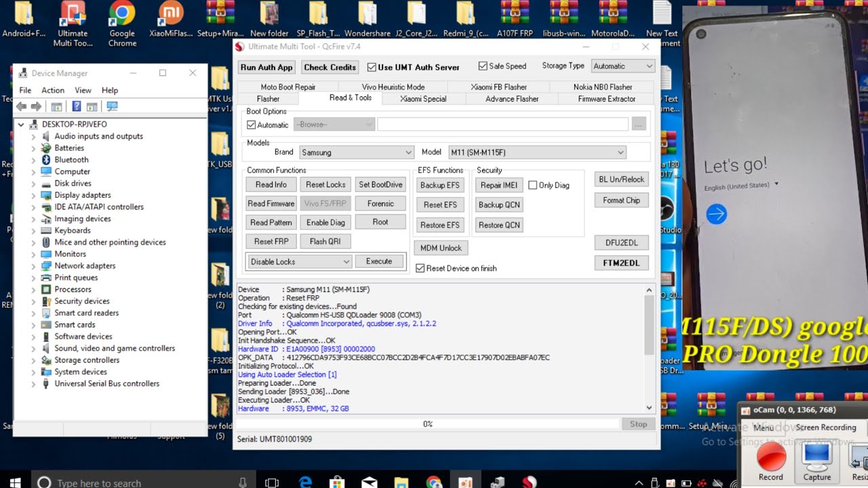The height and width of the screenshot is (488, 868).
Task: Open Microsoft Edge from the taskbar
Action: 305,483
